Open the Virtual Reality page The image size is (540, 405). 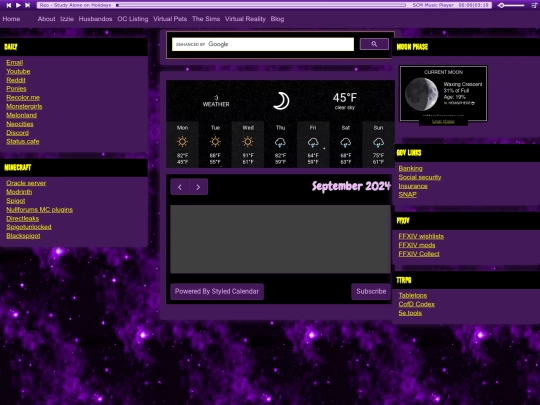tap(245, 19)
